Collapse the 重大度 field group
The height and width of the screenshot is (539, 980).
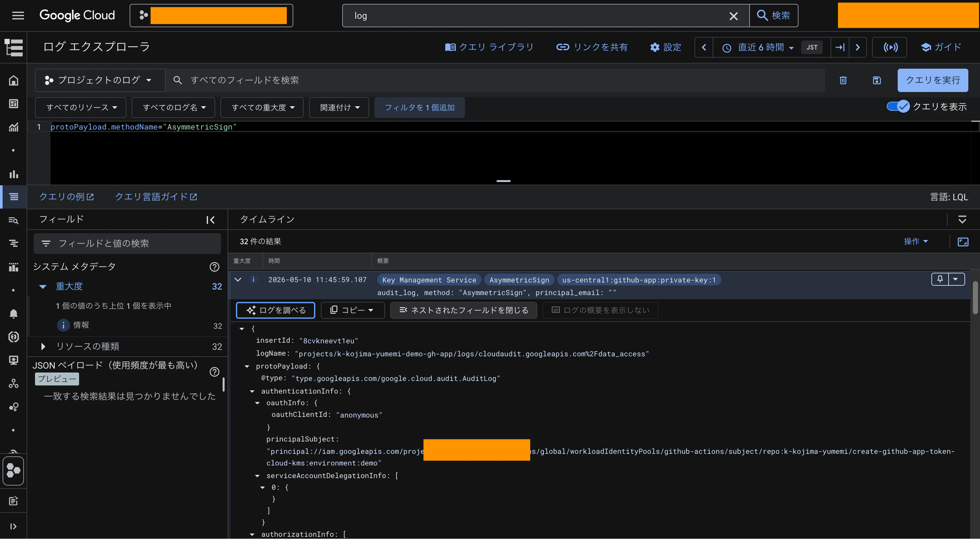click(x=43, y=287)
